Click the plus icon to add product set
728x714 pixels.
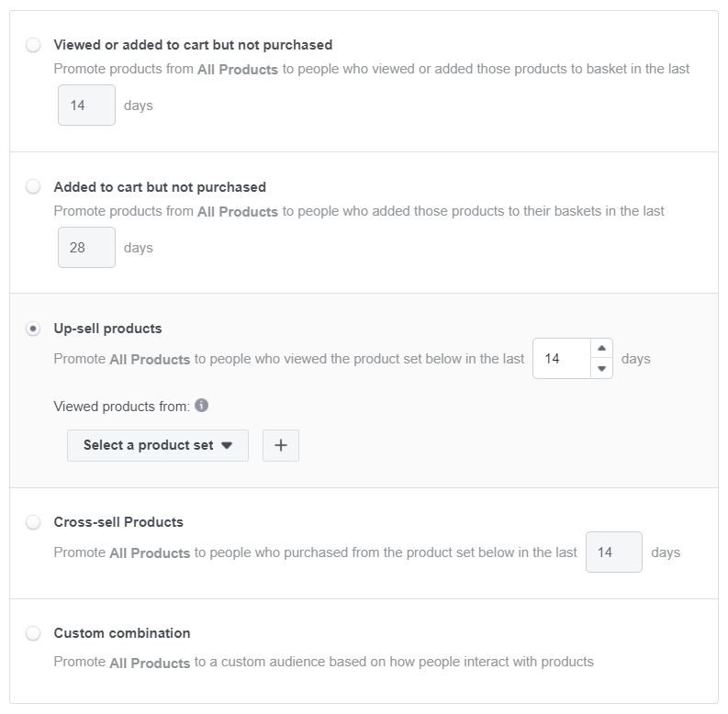tap(280, 445)
